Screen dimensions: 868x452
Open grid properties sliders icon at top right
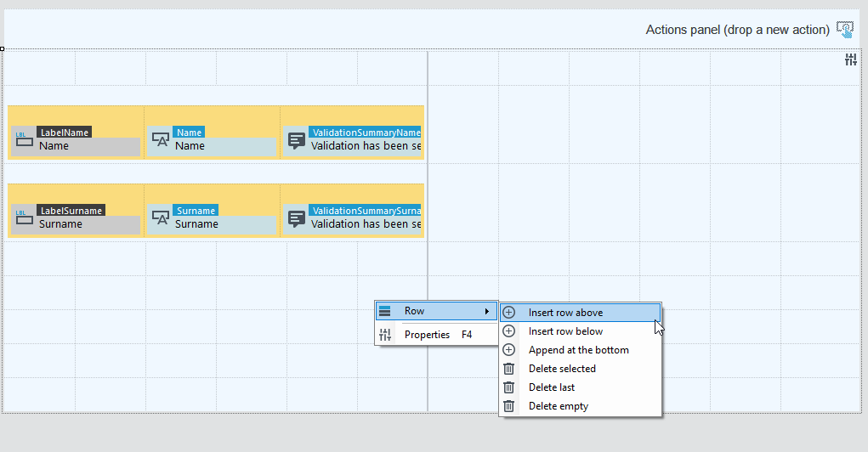pos(851,59)
